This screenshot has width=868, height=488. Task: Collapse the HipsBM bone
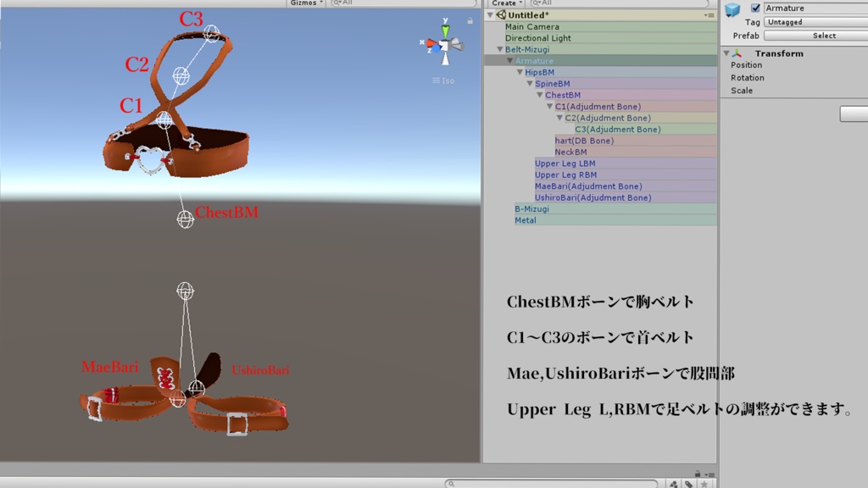520,72
